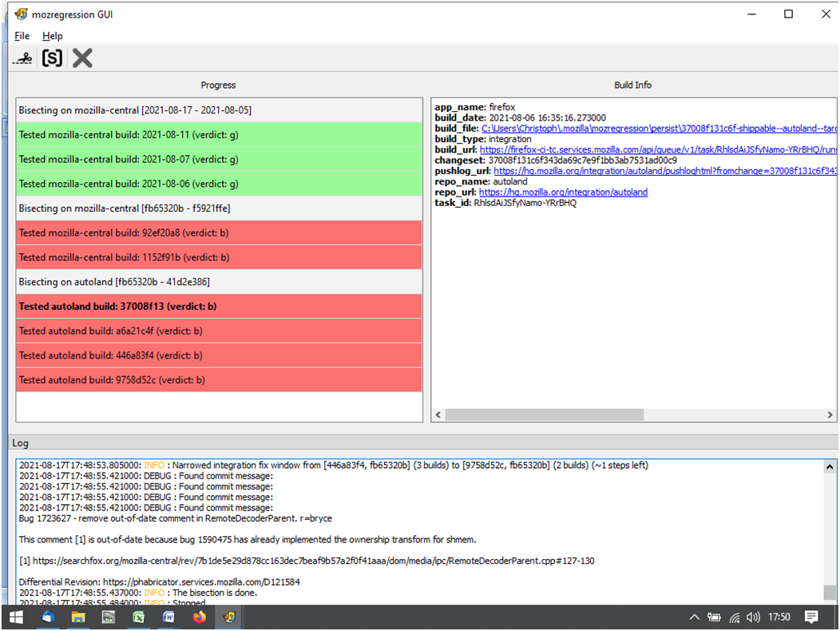Viewport: 840px width, 631px height.
Task: Open Excel from the taskbar
Action: pyautogui.click(x=138, y=617)
